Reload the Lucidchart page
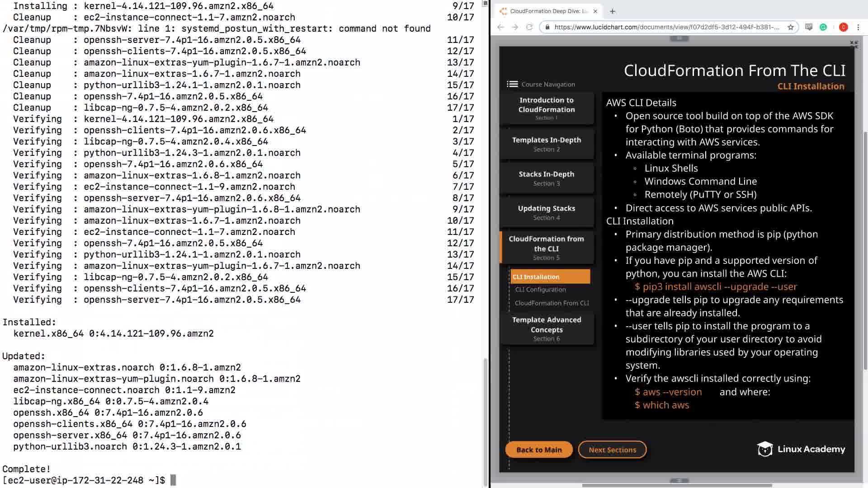This screenshot has width=868, height=488. click(529, 27)
